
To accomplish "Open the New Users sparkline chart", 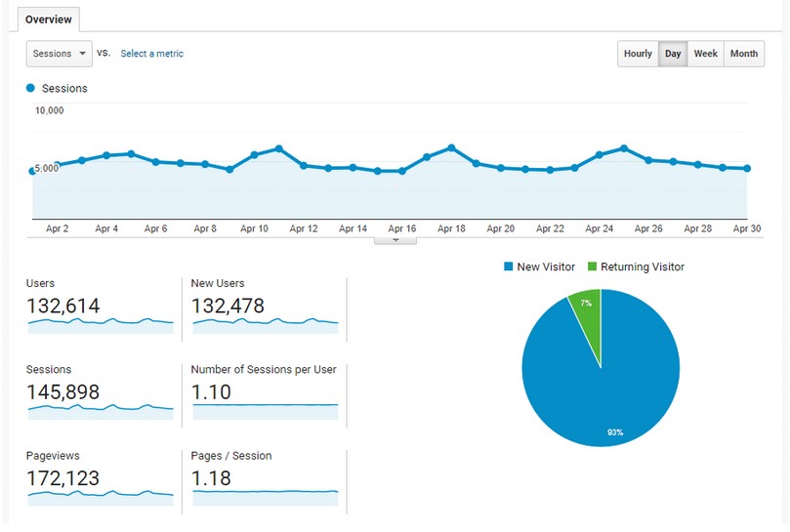I will coord(266,325).
